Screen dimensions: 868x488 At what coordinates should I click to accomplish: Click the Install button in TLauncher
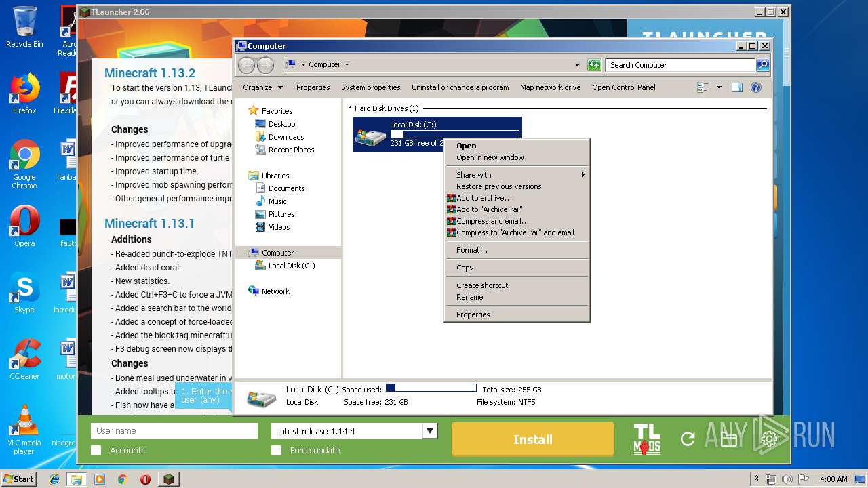(533, 439)
